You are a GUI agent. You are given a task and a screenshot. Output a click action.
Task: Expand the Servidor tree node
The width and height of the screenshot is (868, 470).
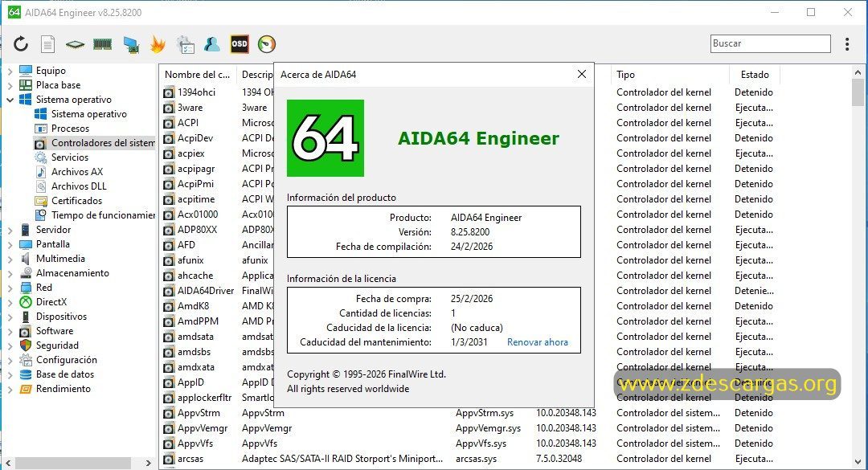(10, 230)
